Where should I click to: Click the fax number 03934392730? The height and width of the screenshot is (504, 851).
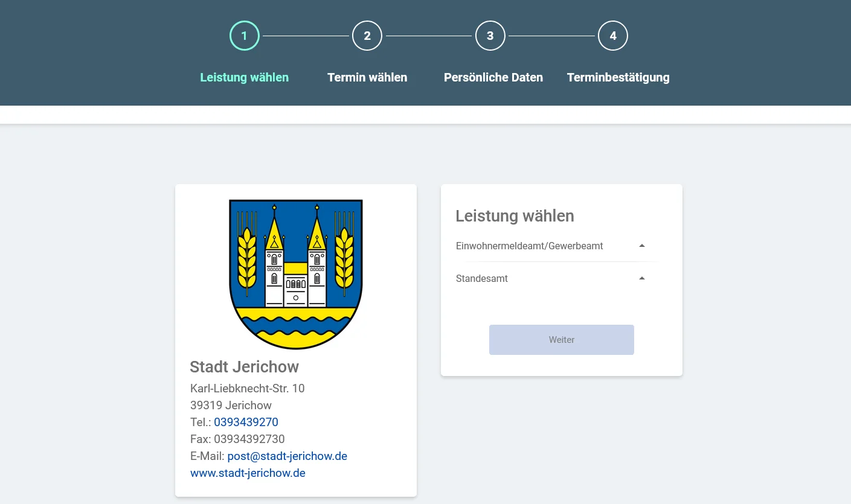tap(249, 439)
